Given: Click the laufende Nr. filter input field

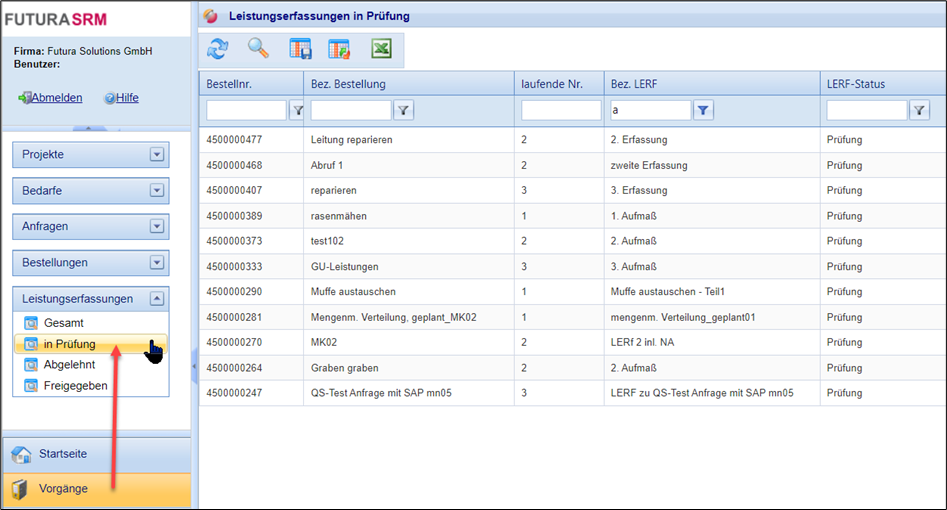Looking at the screenshot, I should pyautogui.click(x=560, y=111).
